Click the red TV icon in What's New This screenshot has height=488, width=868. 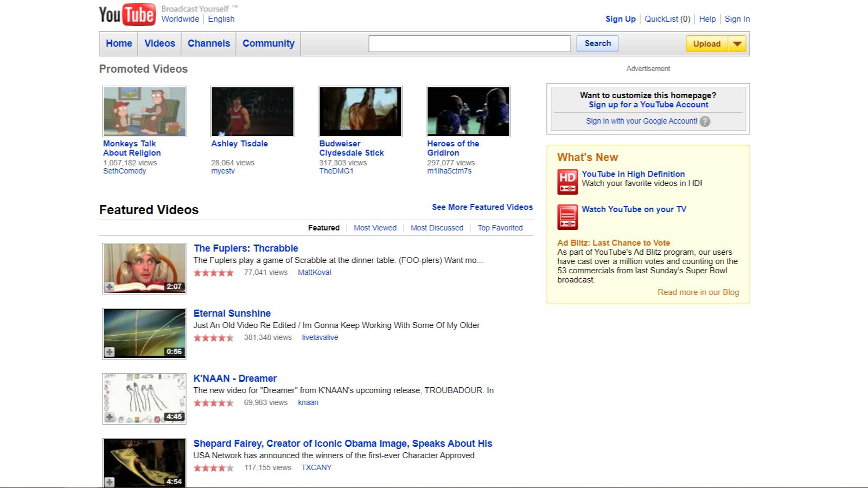click(567, 217)
